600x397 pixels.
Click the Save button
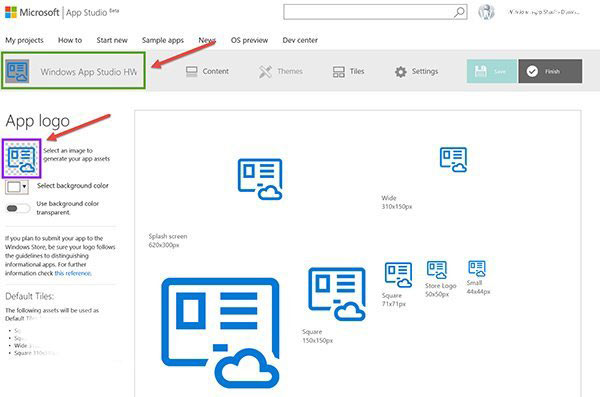click(492, 71)
